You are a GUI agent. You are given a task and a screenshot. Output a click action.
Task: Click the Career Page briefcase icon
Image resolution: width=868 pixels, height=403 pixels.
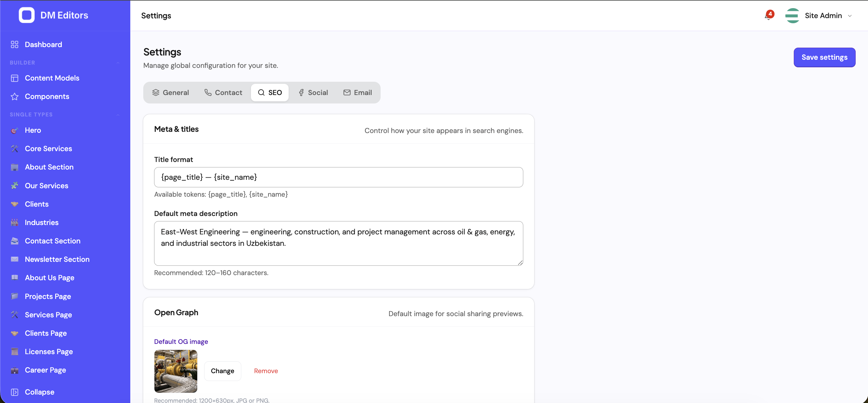click(x=14, y=370)
